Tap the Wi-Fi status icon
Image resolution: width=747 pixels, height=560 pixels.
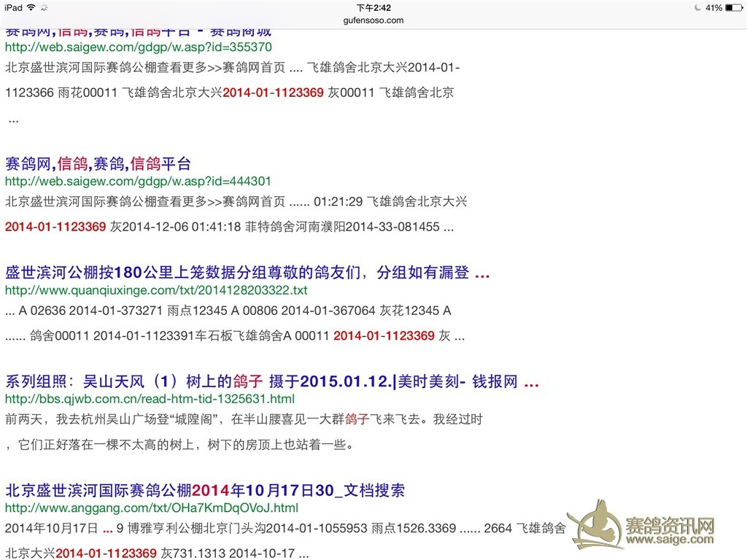(29, 7)
